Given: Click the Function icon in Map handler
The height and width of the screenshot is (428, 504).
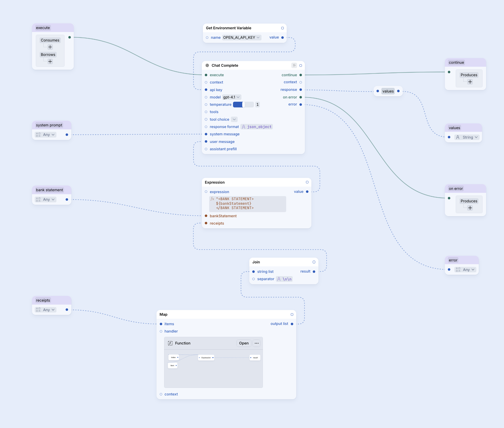Looking at the screenshot, I should (170, 343).
